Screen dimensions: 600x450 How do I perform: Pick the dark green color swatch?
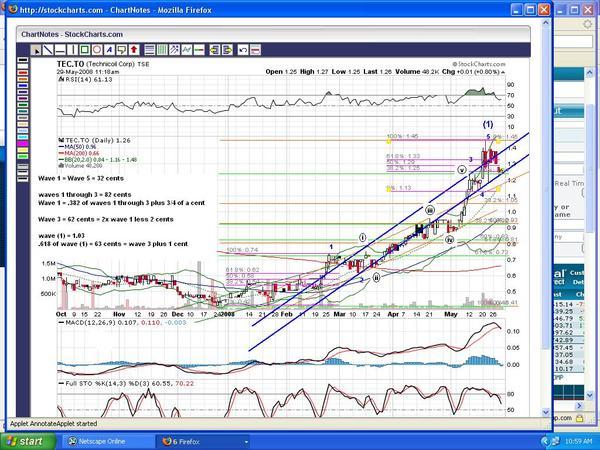tap(23, 105)
